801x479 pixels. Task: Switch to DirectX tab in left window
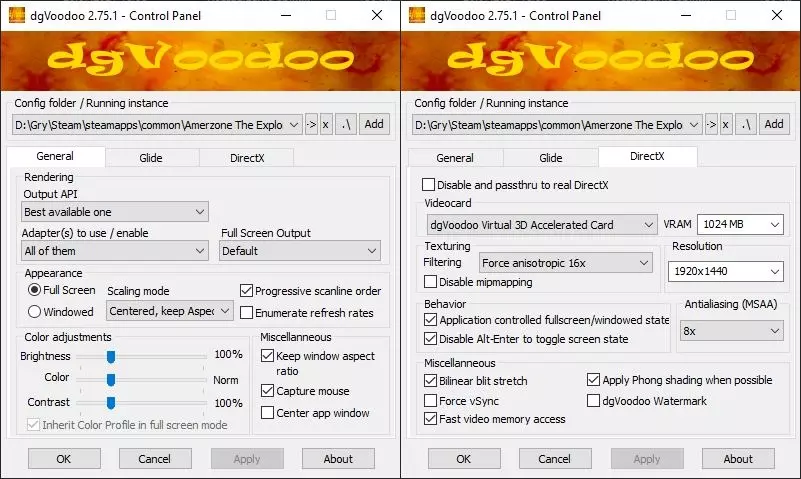(x=247, y=158)
